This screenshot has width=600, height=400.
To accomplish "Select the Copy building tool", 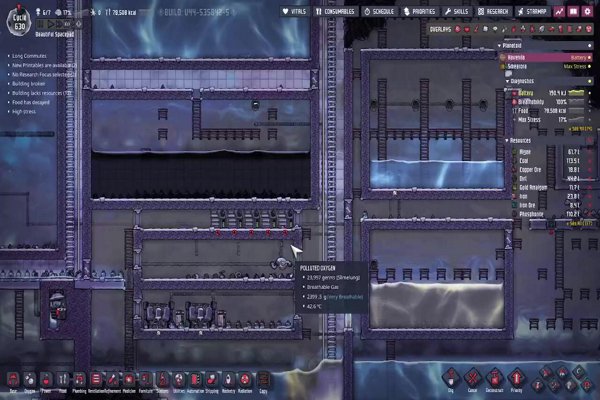I will 263,380.
